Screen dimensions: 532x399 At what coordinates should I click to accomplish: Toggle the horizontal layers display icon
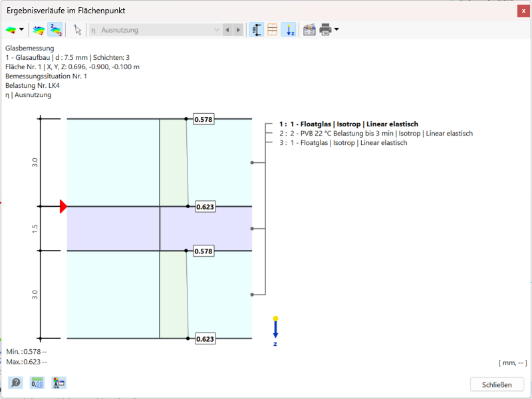(272, 29)
